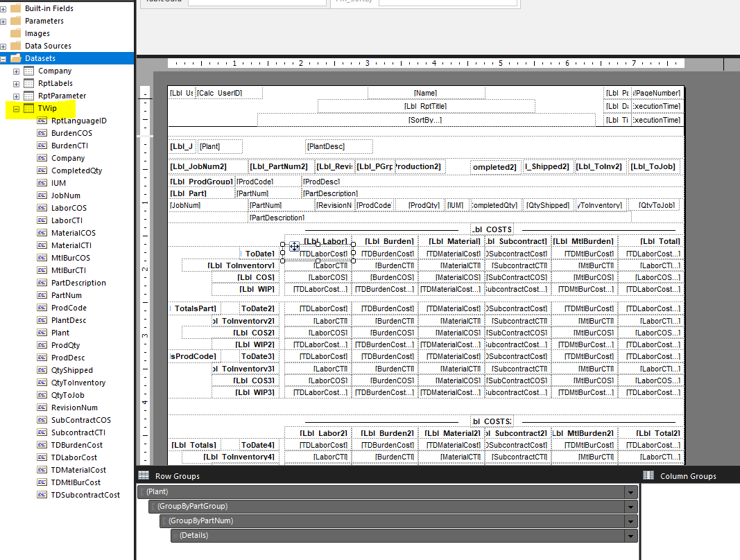Viewport: 740px width, 560px height.
Task: Select the (GroupByPartNum) row group
Action: (399, 521)
